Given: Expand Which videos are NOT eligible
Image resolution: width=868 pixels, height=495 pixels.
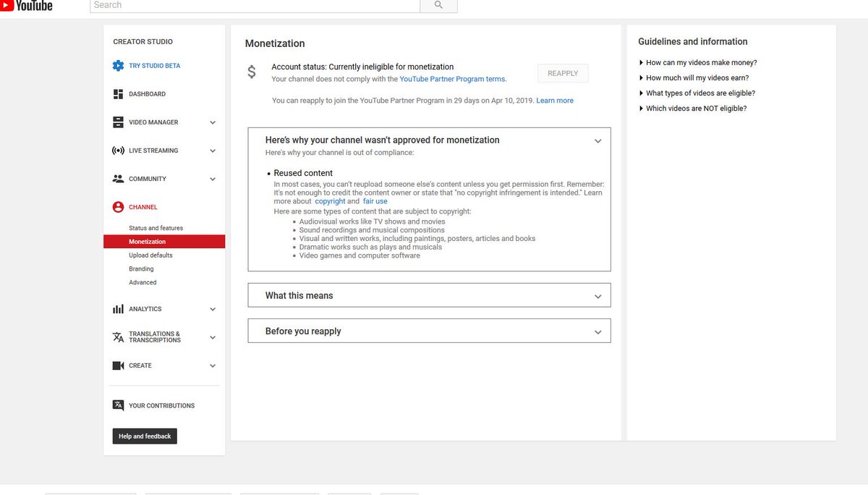Looking at the screenshot, I should coord(693,109).
